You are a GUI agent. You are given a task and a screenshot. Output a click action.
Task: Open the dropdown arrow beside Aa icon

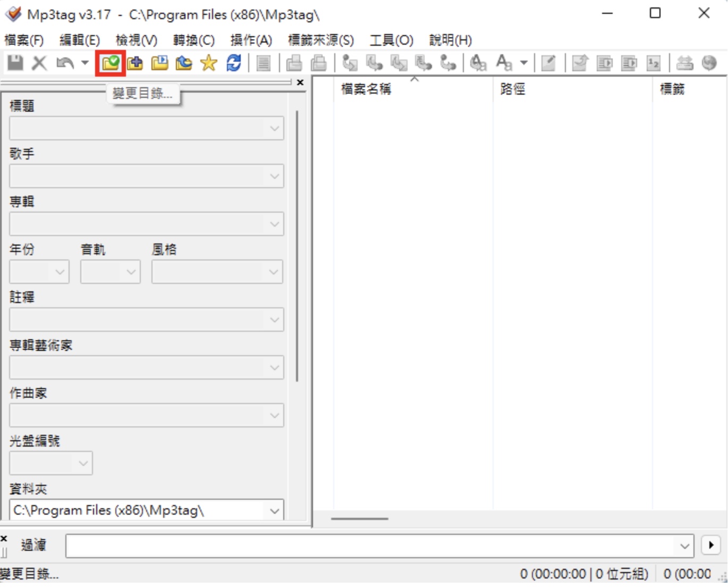click(x=524, y=63)
